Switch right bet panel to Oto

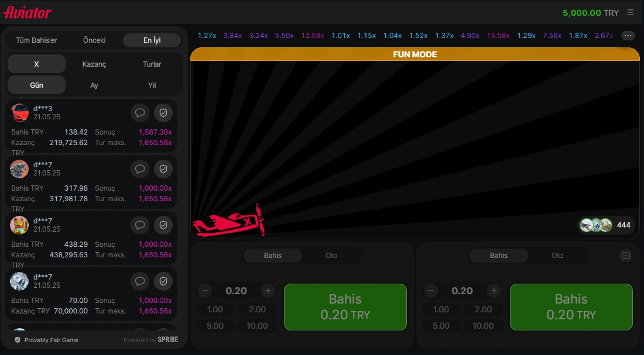(x=557, y=255)
